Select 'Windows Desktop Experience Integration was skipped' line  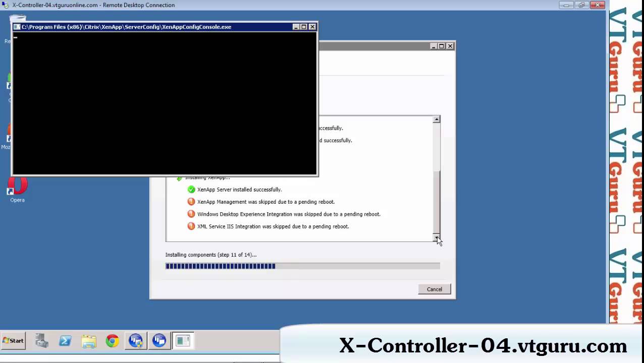[x=289, y=214]
